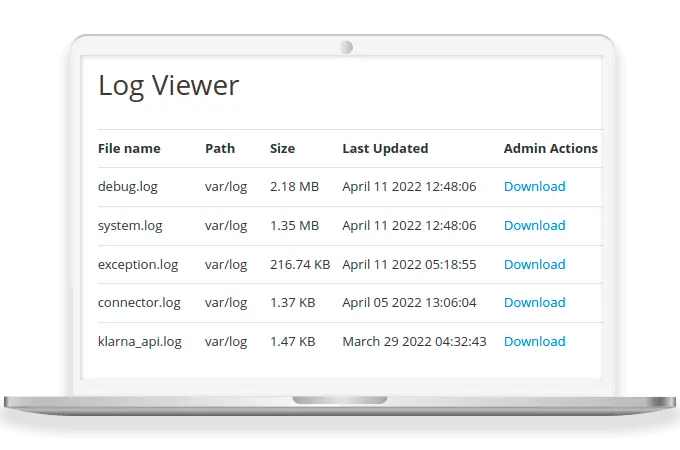
Task: Select the system.log file name
Action: (x=130, y=226)
